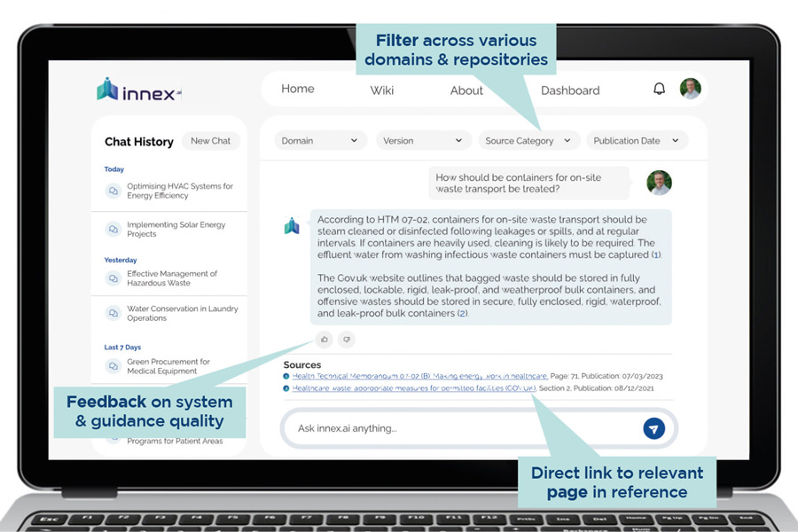The width and height of the screenshot is (798, 532).
Task: Click the 'Chat History' heading
Action: pos(139,142)
